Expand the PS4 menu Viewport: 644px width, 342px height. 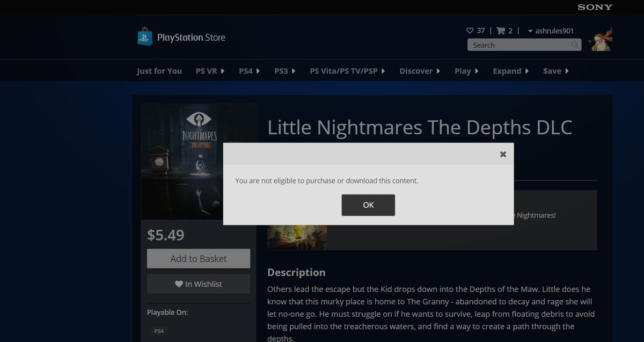tap(249, 71)
